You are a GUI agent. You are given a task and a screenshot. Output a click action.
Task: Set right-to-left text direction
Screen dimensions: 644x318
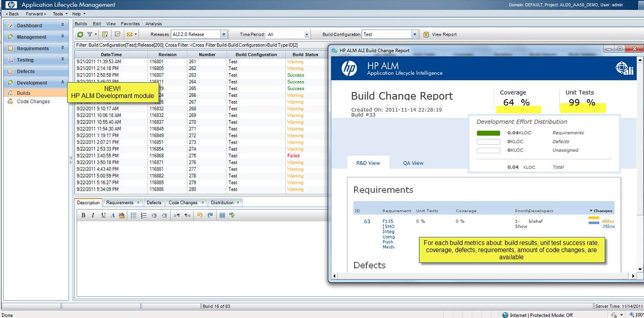(187, 215)
